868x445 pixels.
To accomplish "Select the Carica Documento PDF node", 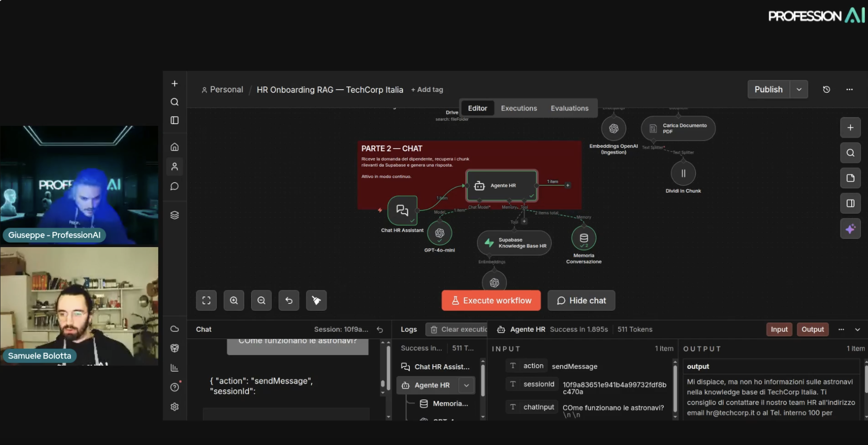I will point(678,129).
